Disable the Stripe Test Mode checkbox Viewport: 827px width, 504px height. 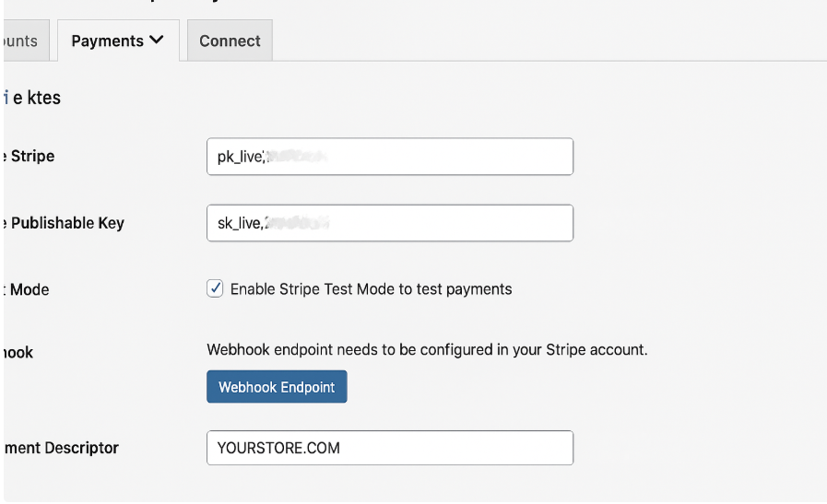point(215,288)
